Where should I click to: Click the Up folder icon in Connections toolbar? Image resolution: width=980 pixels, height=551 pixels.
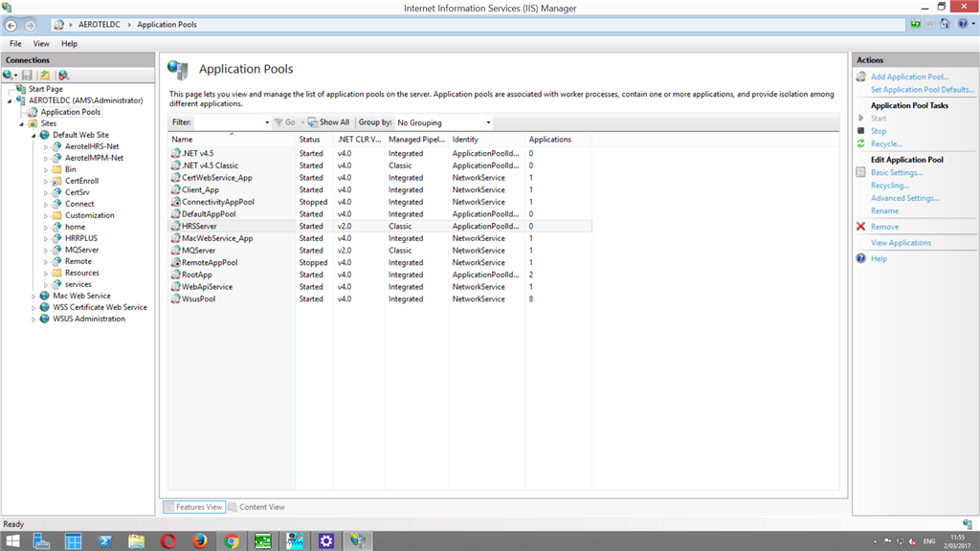tap(45, 75)
